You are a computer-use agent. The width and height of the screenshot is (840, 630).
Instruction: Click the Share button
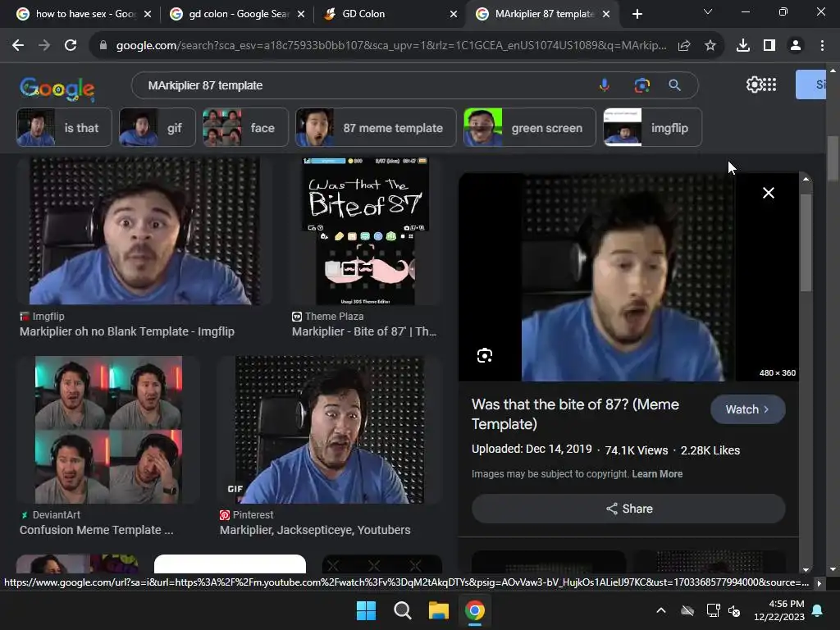[628, 509]
